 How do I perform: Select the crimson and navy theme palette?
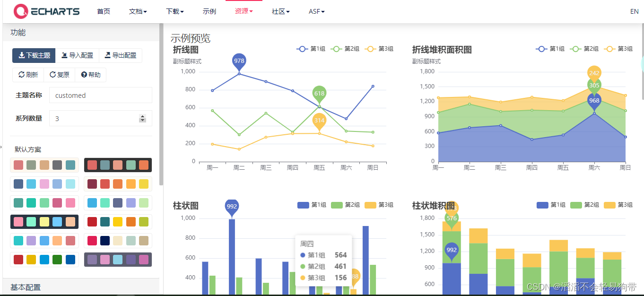click(x=118, y=241)
